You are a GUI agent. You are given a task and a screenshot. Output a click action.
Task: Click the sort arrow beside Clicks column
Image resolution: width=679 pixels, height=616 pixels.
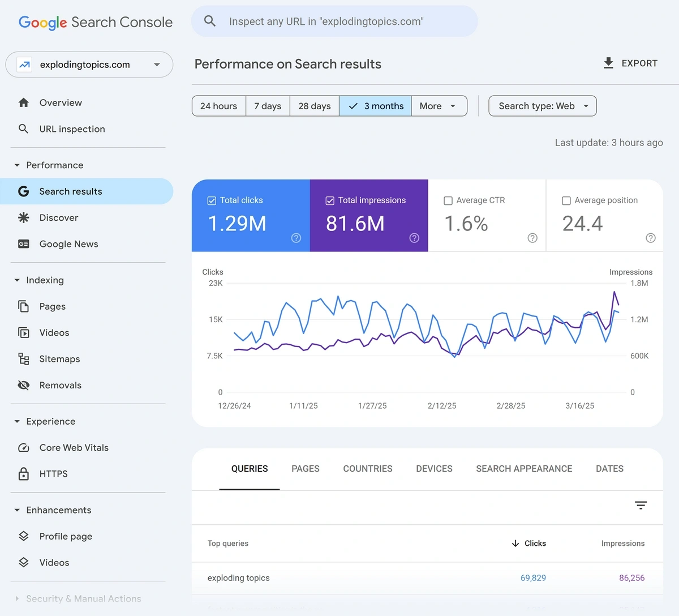point(515,543)
